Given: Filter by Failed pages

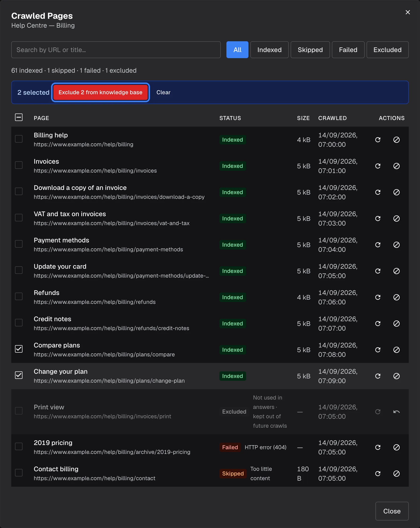Looking at the screenshot, I should coord(348,50).
